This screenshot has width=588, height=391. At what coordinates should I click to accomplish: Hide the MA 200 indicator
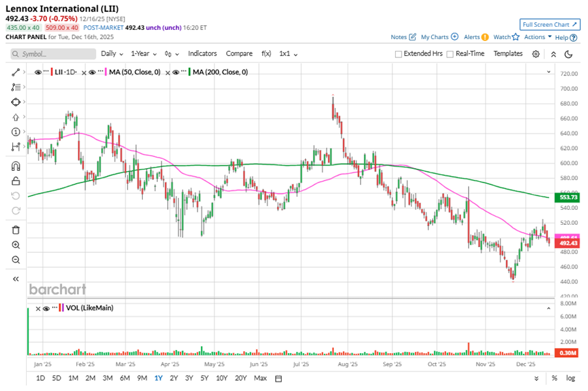point(176,72)
